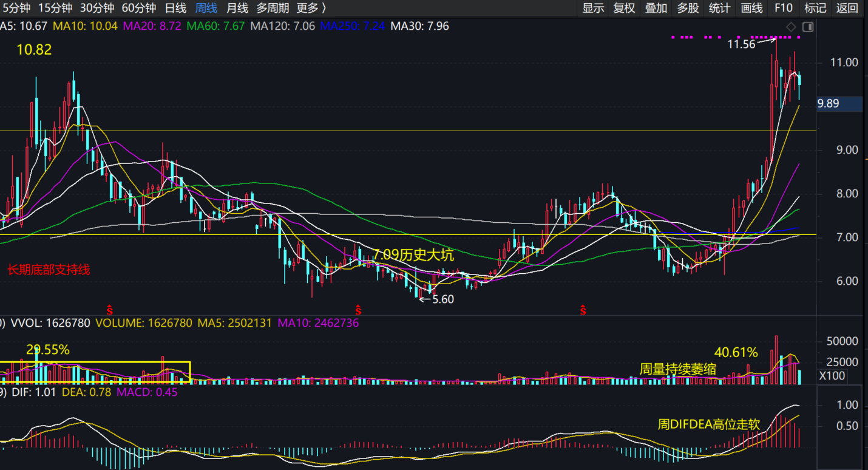
Task: Click the MA60: 7.67 indicator label
Action: click(x=215, y=26)
